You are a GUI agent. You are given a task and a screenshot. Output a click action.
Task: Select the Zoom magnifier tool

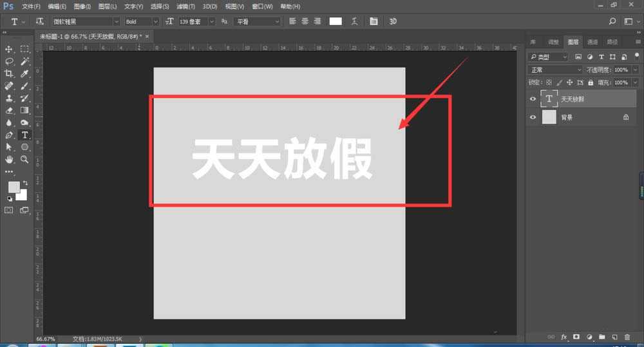click(x=24, y=159)
